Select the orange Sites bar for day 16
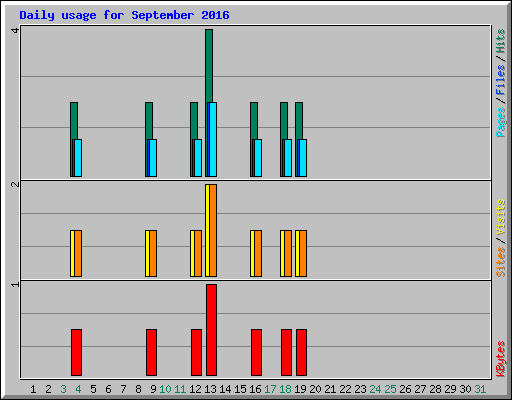Viewport: 512px width, 400px height. (x=258, y=253)
